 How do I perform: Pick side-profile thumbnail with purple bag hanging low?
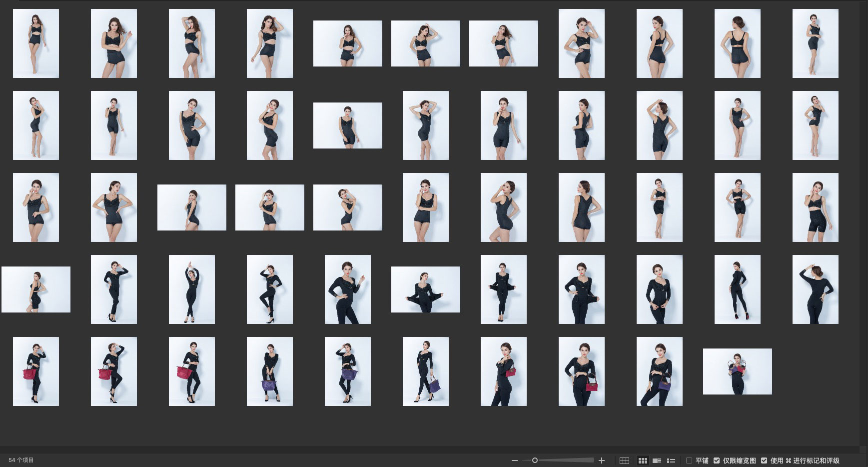426,371
